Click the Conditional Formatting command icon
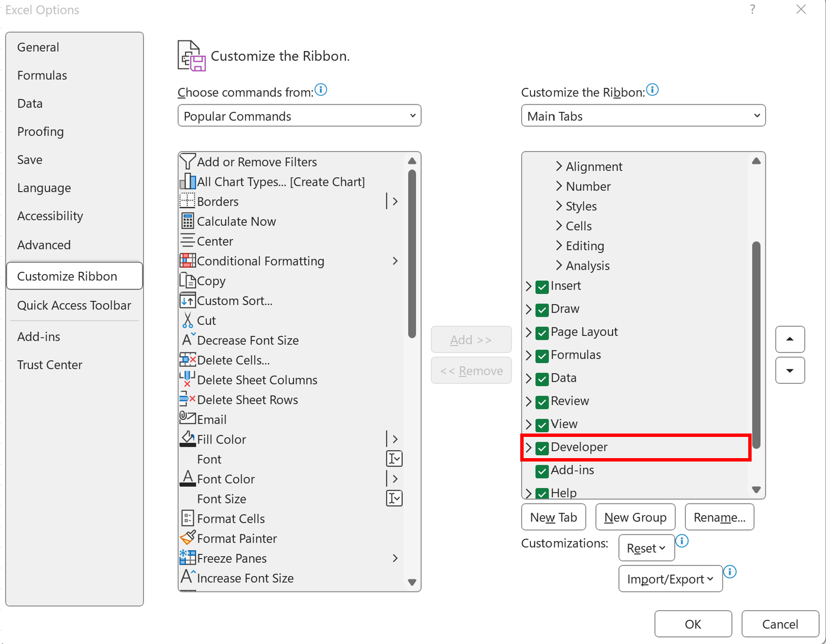This screenshot has height=644, width=826. [188, 261]
